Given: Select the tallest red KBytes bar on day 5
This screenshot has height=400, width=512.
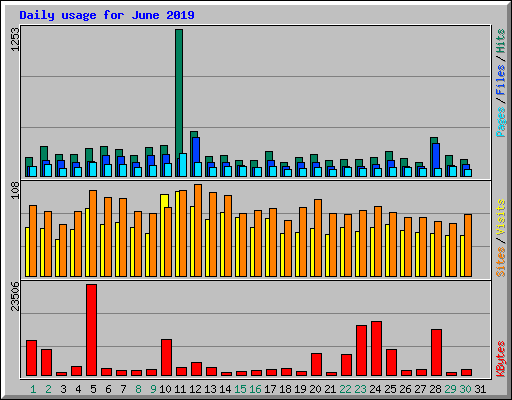Looking at the screenshot, I should [92, 330].
